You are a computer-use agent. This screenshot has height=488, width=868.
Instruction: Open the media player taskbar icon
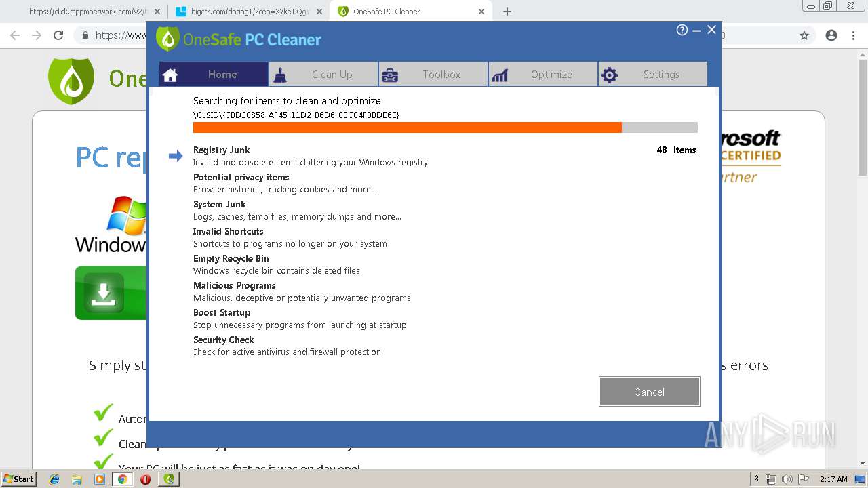tap(100, 479)
